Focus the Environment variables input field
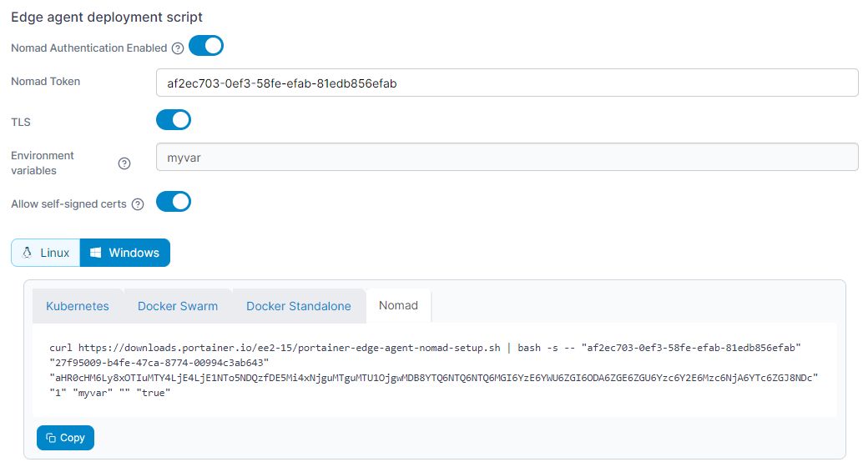868x472 pixels. (x=507, y=157)
